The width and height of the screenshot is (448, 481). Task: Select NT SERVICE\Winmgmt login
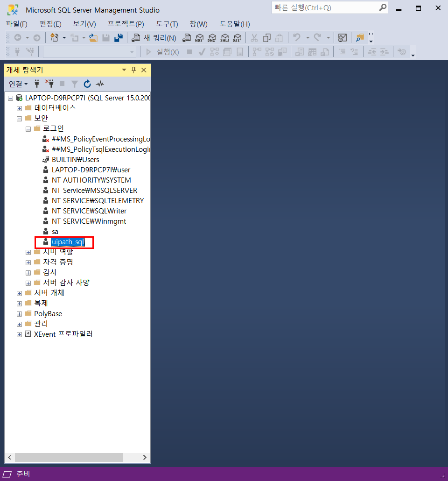click(x=89, y=221)
